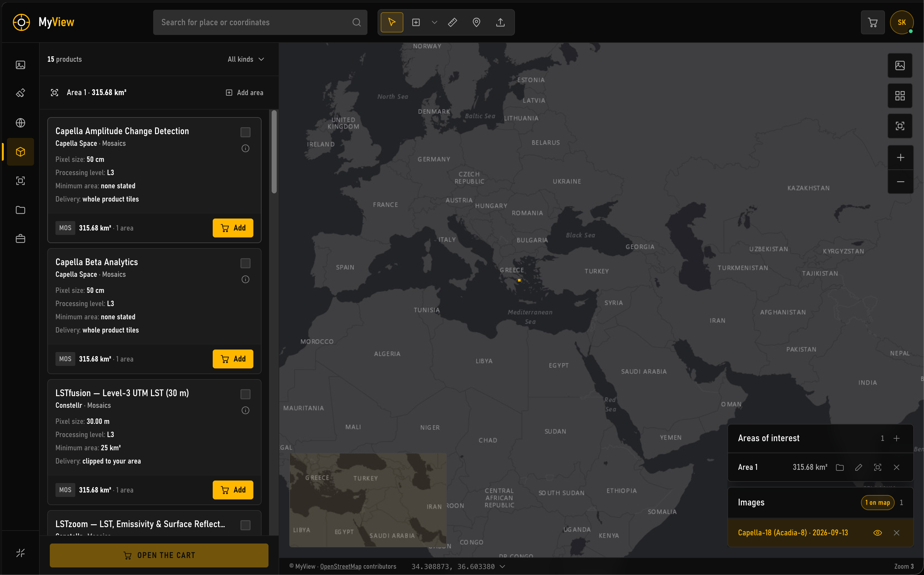Add Capella Beta Analytics to cart
The image size is (924, 575).
pyautogui.click(x=233, y=359)
